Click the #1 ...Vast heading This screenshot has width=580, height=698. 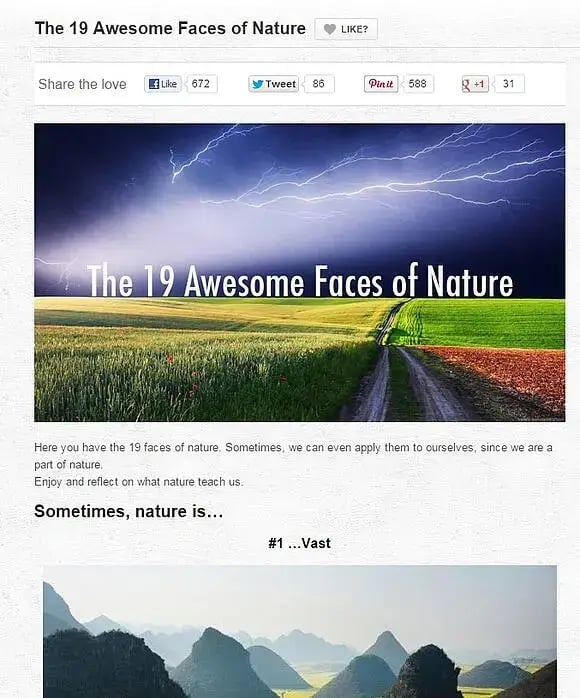click(x=300, y=543)
